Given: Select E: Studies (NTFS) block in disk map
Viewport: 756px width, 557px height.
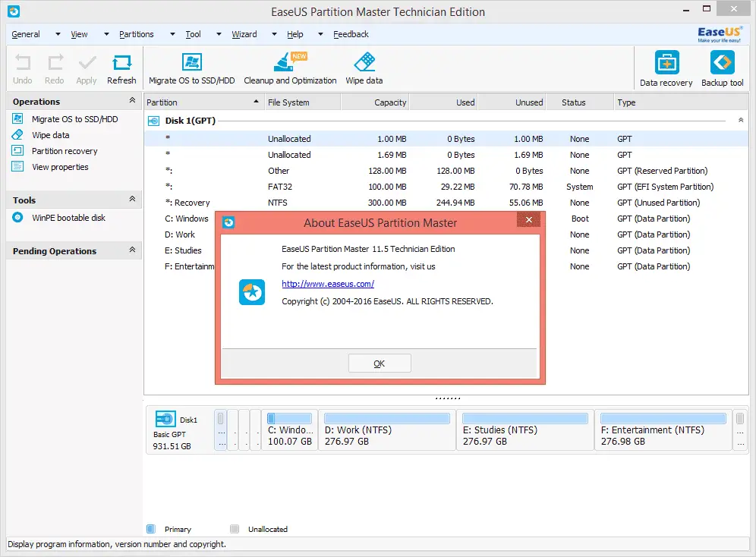Looking at the screenshot, I should (x=525, y=430).
